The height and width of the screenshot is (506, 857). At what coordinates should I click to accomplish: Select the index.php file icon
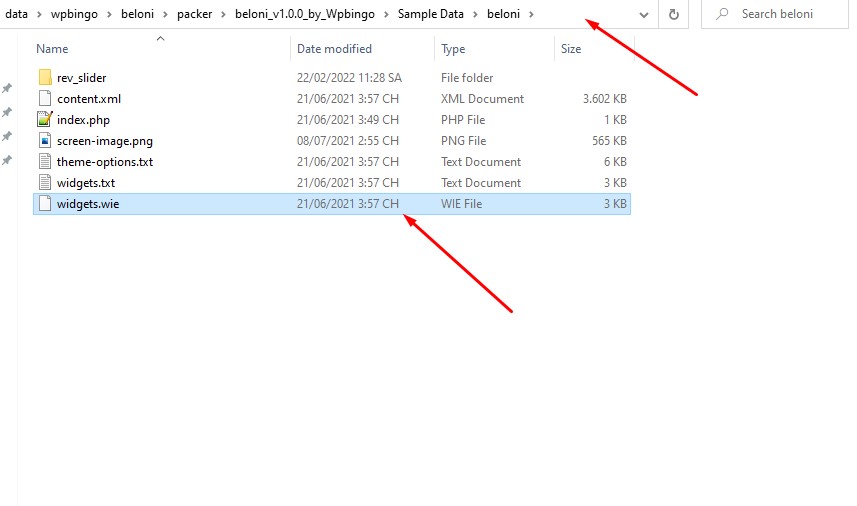tap(45, 119)
